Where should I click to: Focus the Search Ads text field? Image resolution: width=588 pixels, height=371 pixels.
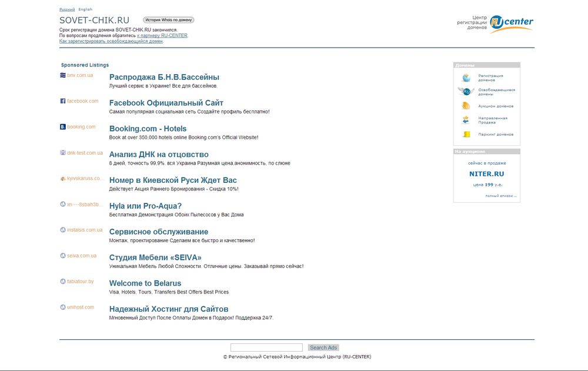266,347
